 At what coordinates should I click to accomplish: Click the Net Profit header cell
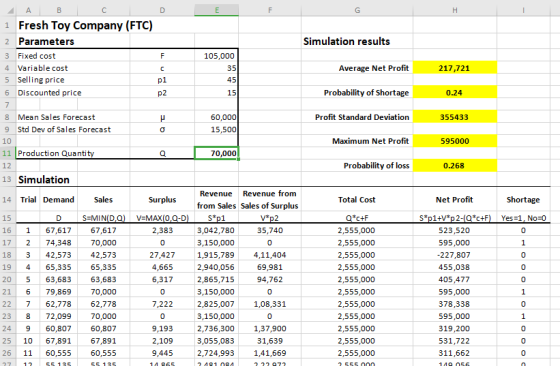pyautogui.click(x=454, y=200)
